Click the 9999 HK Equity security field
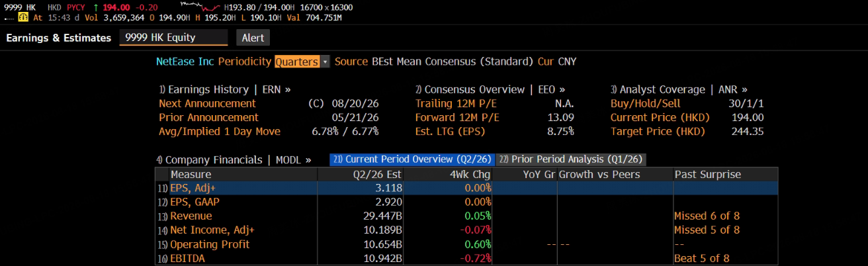The width and height of the screenshot is (868, 266). pos(173,38)
